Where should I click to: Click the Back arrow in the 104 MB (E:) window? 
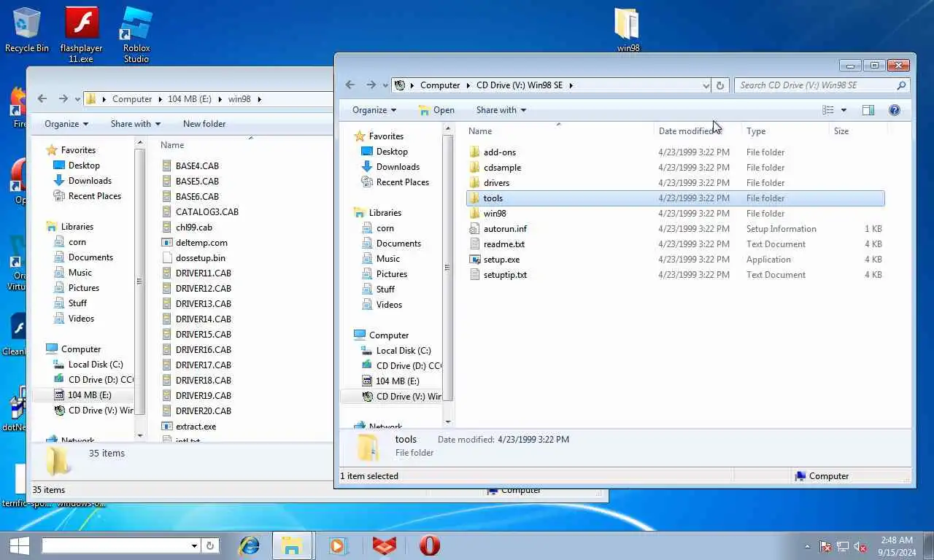(42, 99)
